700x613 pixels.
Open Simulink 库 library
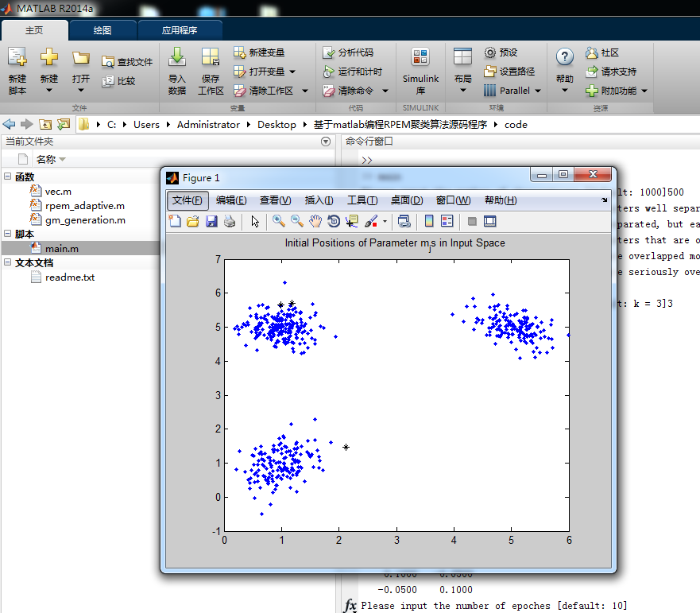[x=420, y=71]
